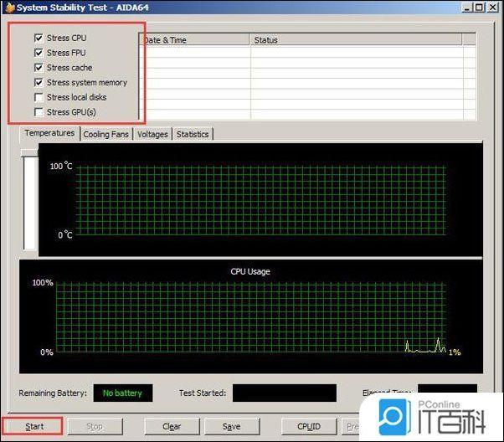Viewport: 504px width, 442px height.
Task: Toggle Stress system memory checkbox
Action: (39, 82)
